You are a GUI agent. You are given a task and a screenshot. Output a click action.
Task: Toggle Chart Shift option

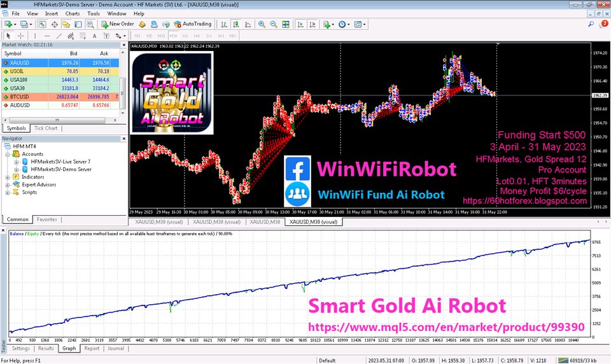(312, 24)
